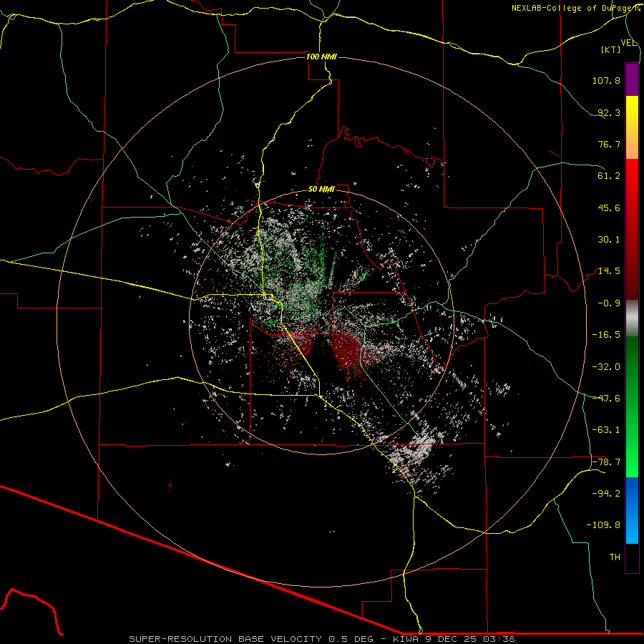This screenshot has height=644, width=644.
Task: Select the -32.0 velocity scale value
Action: [x=606, y=367]
